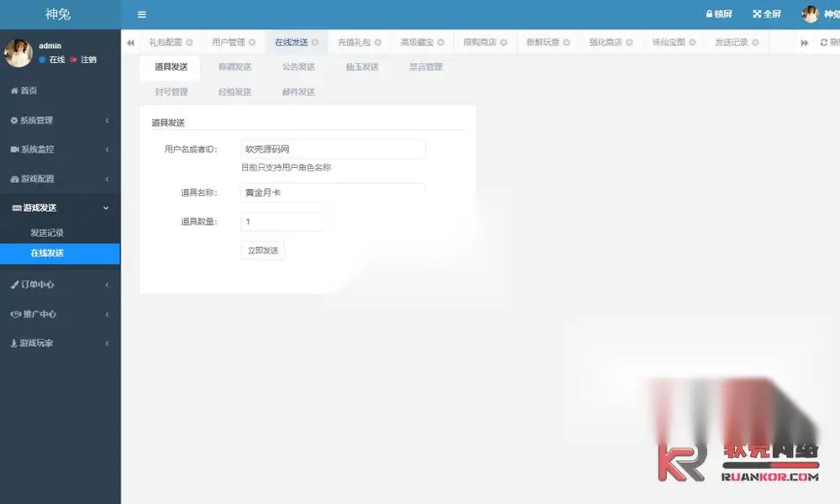
Task: Click the 神兔 logo title
Action: point(58,14)
